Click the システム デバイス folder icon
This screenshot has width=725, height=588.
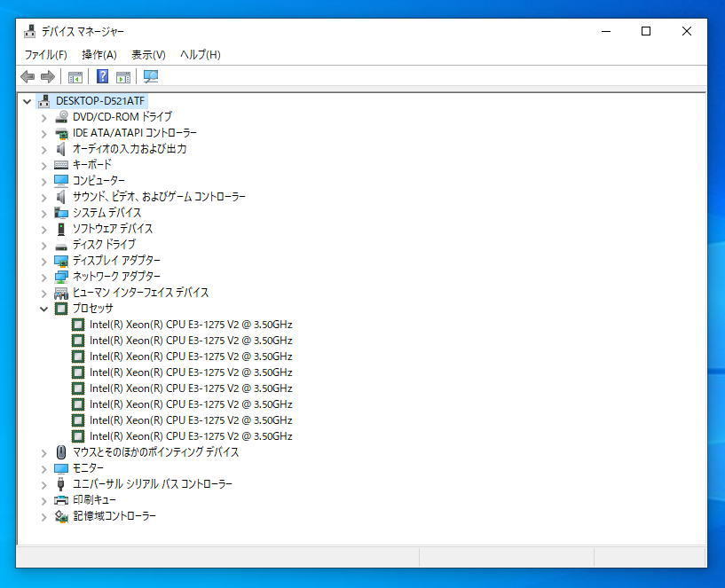pos(61,213)
